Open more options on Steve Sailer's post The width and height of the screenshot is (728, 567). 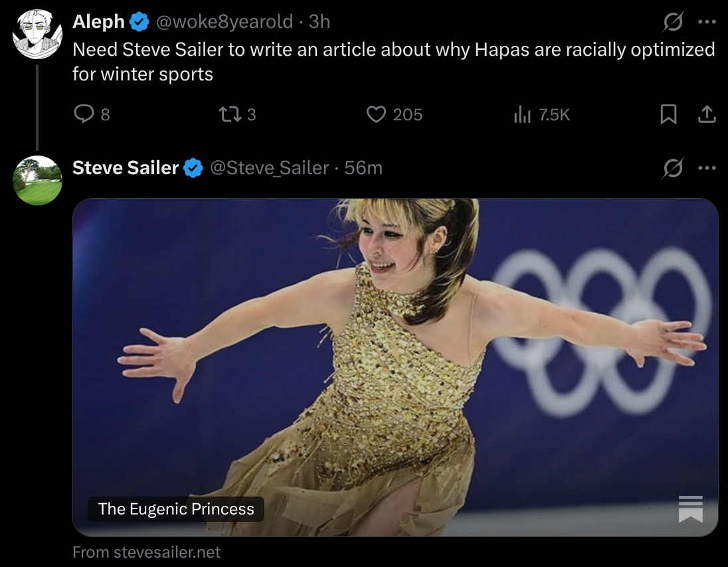pos(707,168)
